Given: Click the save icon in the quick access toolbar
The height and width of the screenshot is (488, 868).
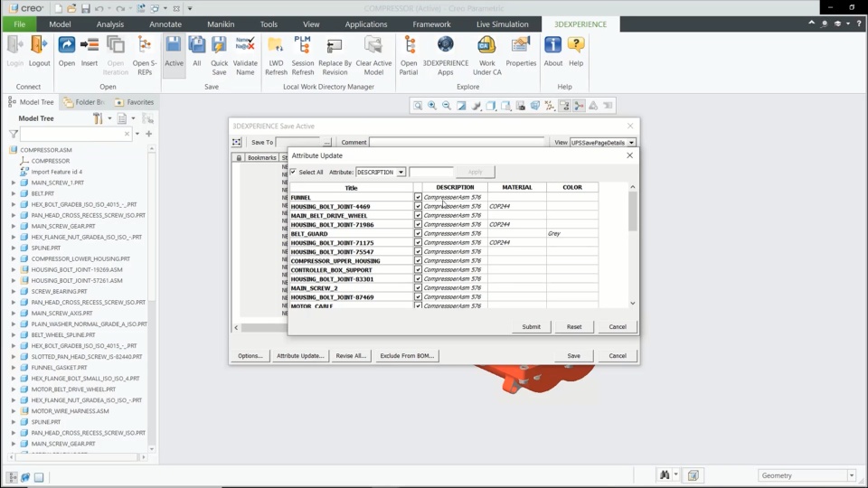Looking at the screenshot, I should pyautogui.click(x=85, y=9).
